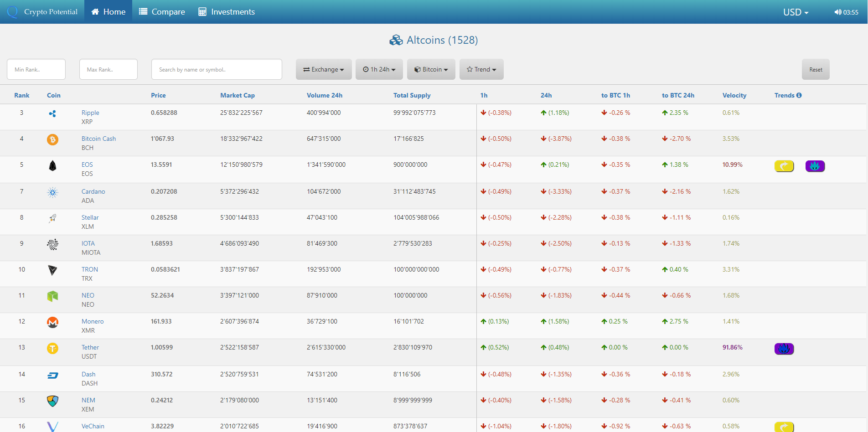Sort table by to BTC 24h header
The image size is (868, 432).
tap(678, 95)
